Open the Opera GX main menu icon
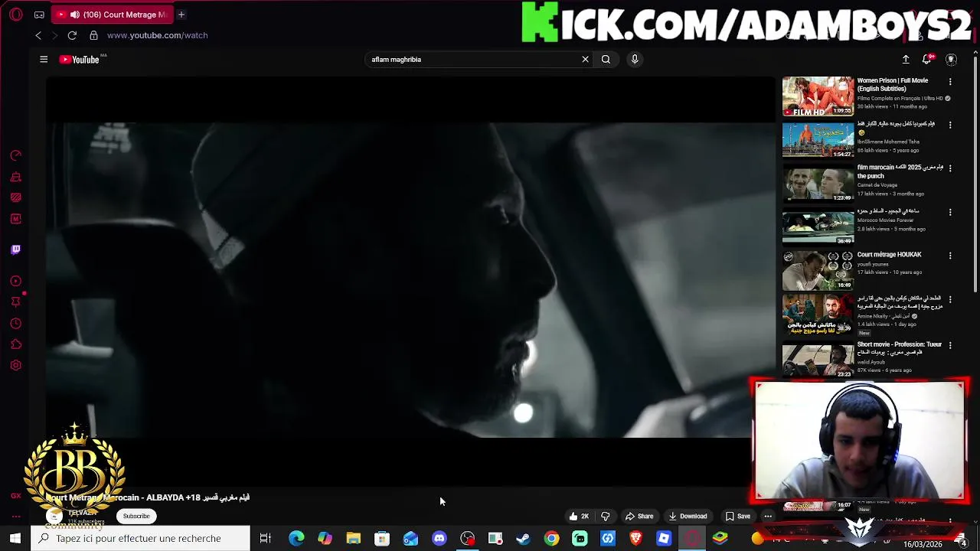The image size is (980, 551). pos(16,15)
